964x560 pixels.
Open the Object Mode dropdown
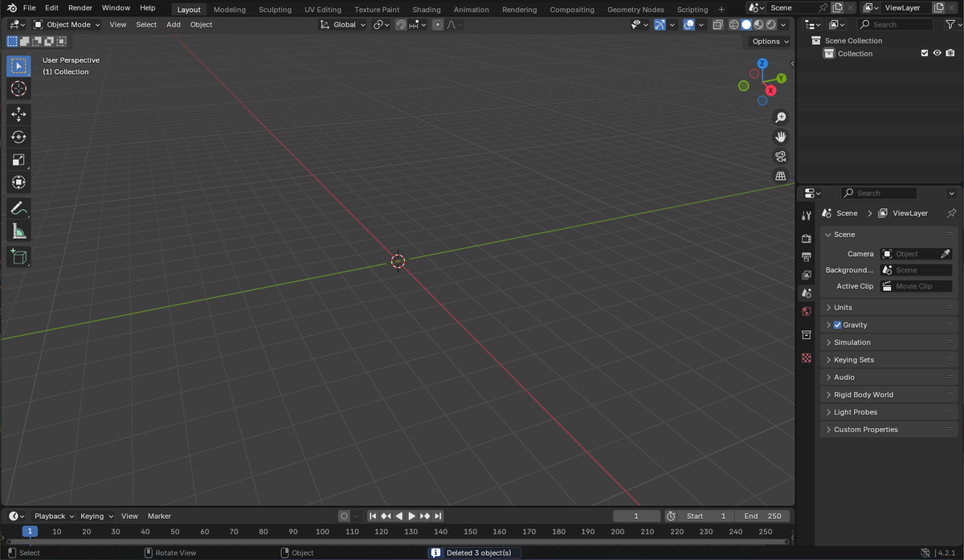[67, 24]
